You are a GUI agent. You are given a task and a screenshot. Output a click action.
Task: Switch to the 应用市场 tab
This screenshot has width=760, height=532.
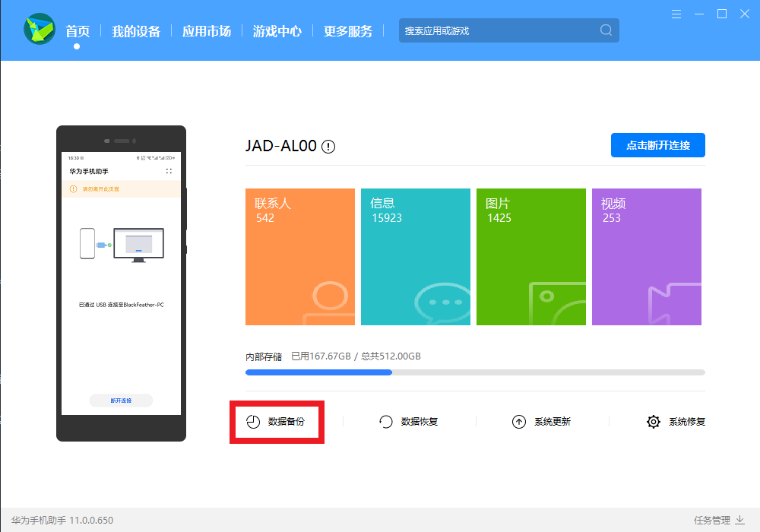(x=207, y=31)
